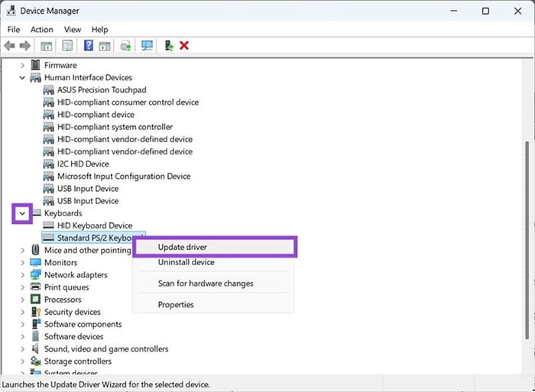Viewport: 535px width, 392px height.
Task: Click the Network adapters category icon
Action: (35, 274)
